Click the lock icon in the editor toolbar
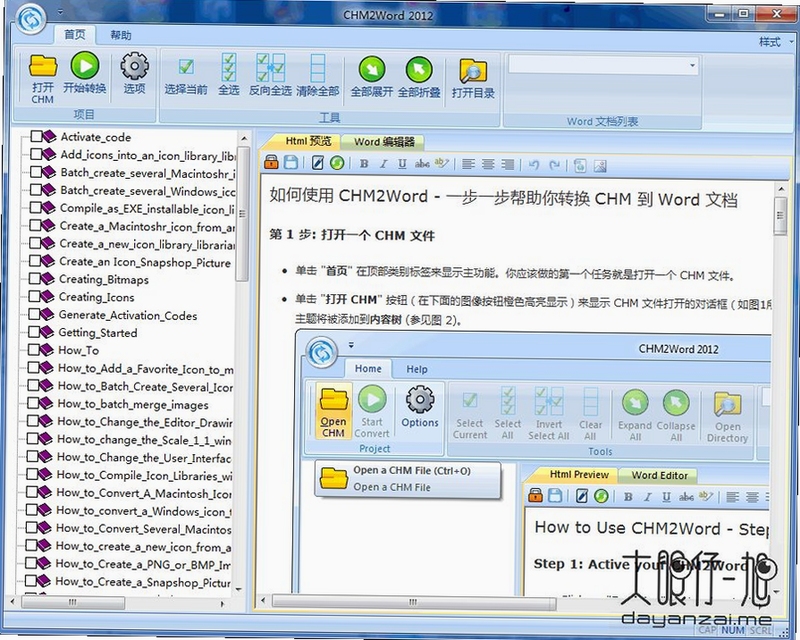The image size is (800, 640). 271,163
